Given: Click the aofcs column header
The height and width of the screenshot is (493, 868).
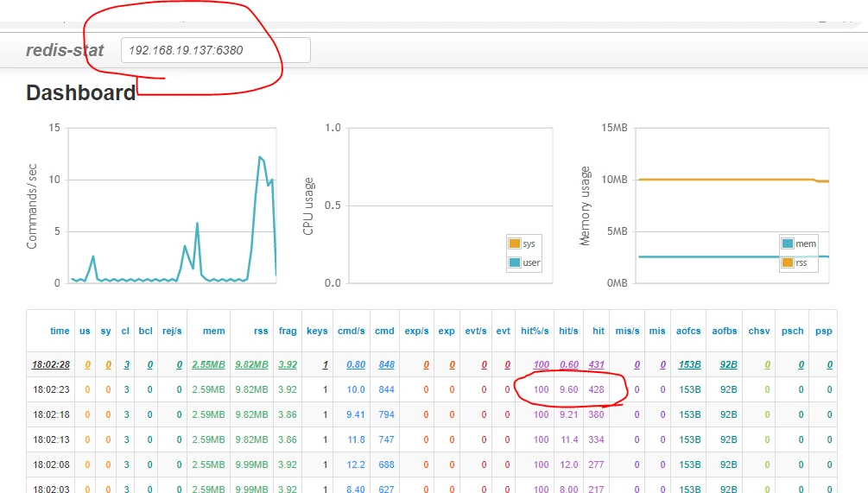Looking at the screenshot, I should pyautogui.click(x=688, y=331).
